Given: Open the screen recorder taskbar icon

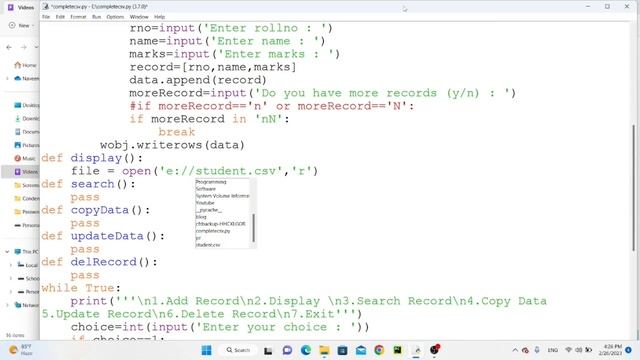Looking at the screenshot, I should 435,350.
